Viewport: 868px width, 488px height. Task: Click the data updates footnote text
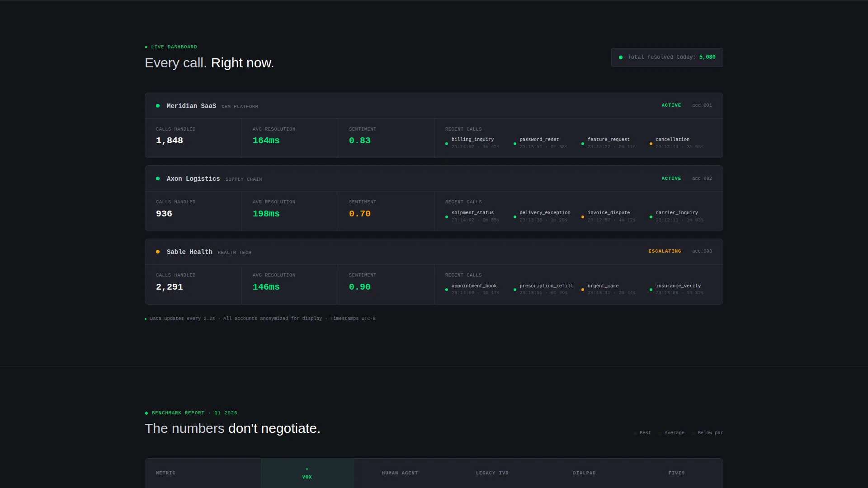pos(262,319)
